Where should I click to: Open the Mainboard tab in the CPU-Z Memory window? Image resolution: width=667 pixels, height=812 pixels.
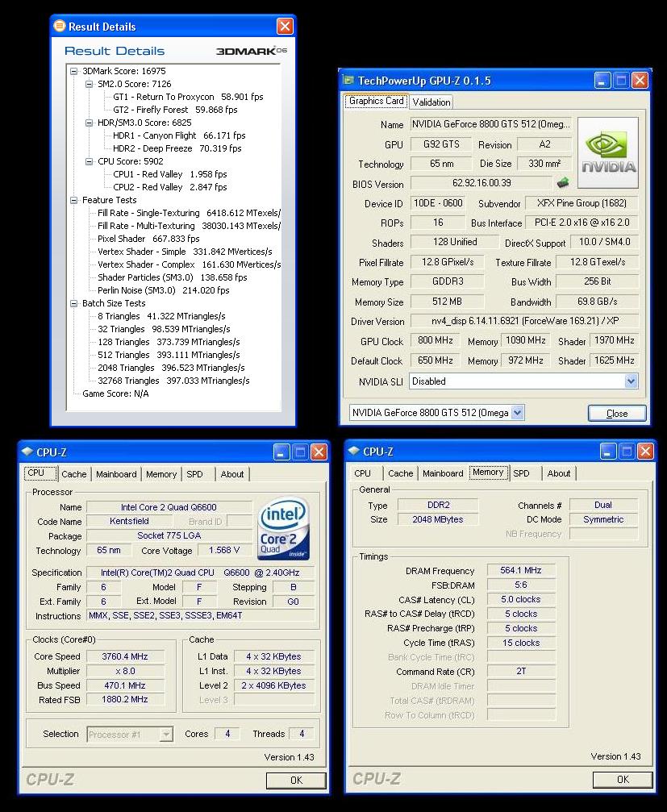(444, 473)
